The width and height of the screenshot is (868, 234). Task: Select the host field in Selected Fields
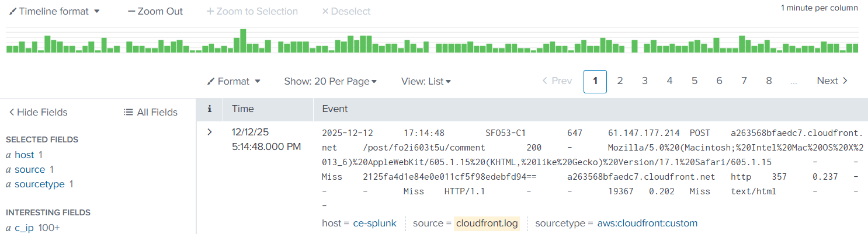pos(25,155)
